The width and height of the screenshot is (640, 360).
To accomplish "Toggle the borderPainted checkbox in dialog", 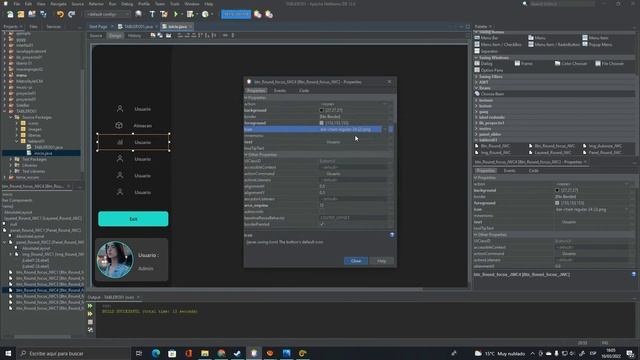I will (x=322, y=224).
